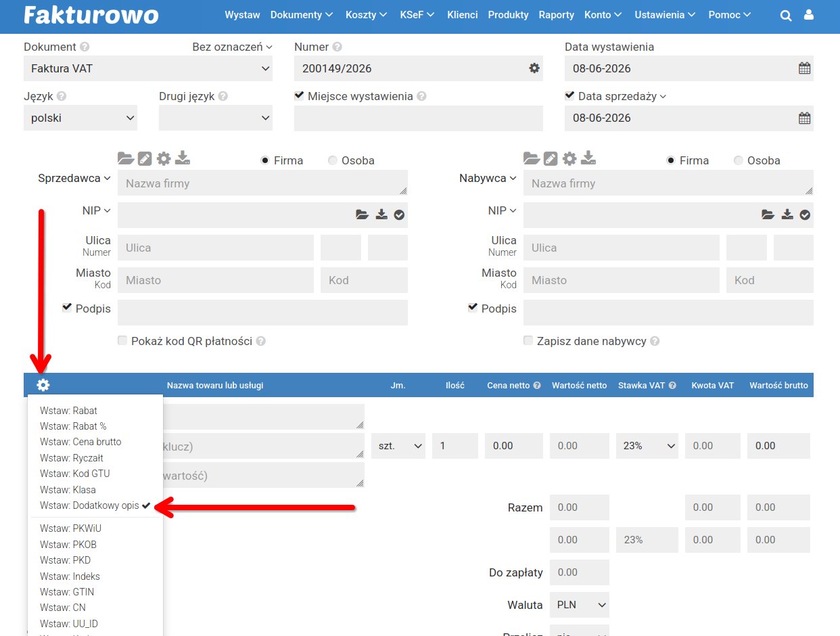The width and height of the screenshot is (840, 636).
Task: Click seller download data icon
Action: point(183,158)
